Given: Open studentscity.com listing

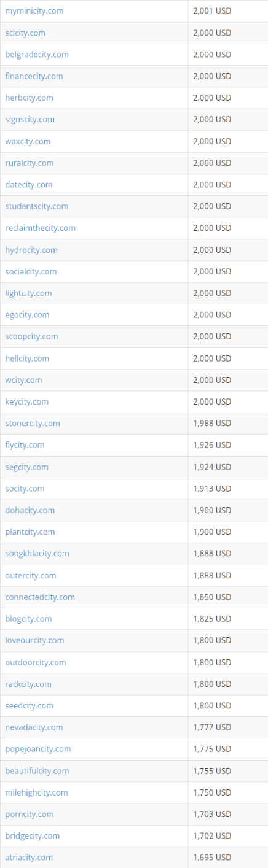Looking at the screenshot, I should coord(37,206).
